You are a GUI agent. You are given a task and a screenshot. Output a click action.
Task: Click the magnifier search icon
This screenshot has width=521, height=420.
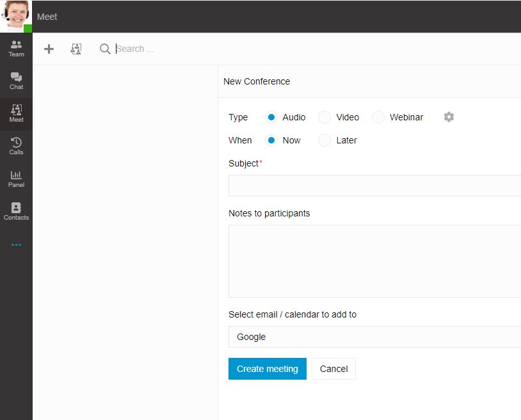click(105, 49)
